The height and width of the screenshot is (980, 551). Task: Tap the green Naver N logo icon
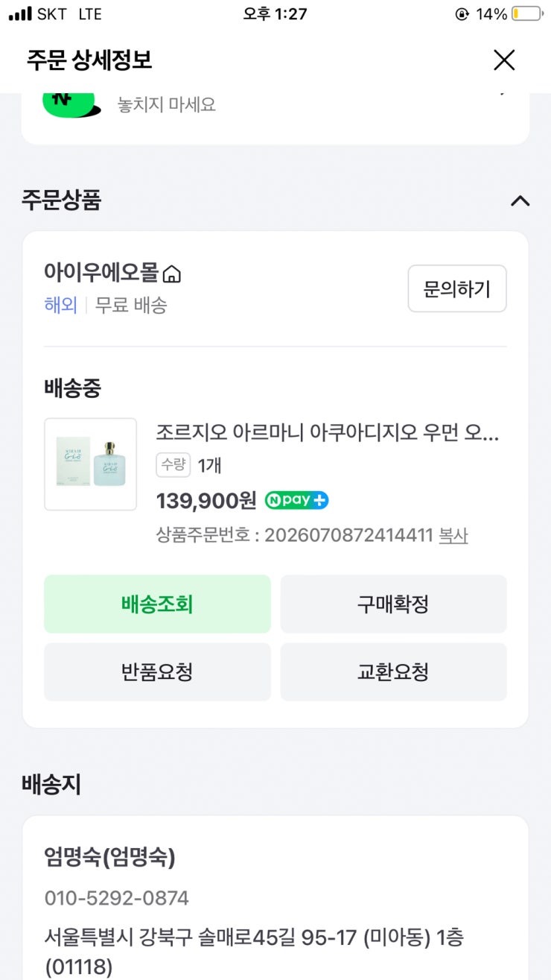tap(71, 104)
